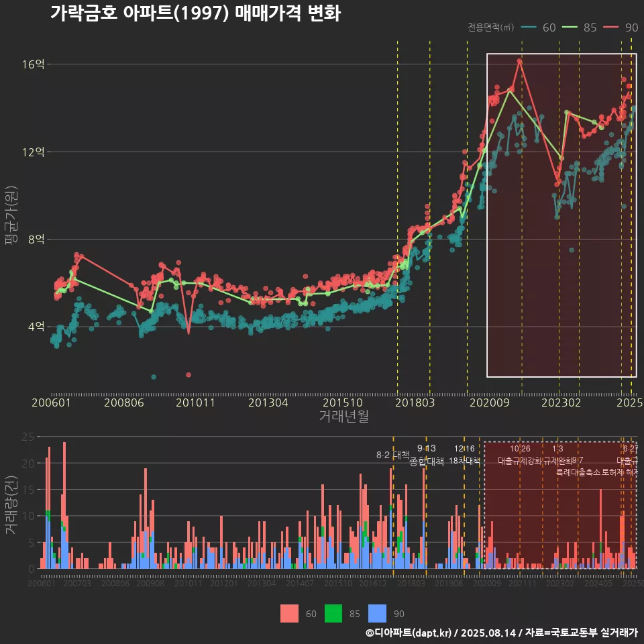Image resolution: width=644 pixels, height=644 pixels.
Task: Click the 20 label on volume axis
Action: click(28, 464)
